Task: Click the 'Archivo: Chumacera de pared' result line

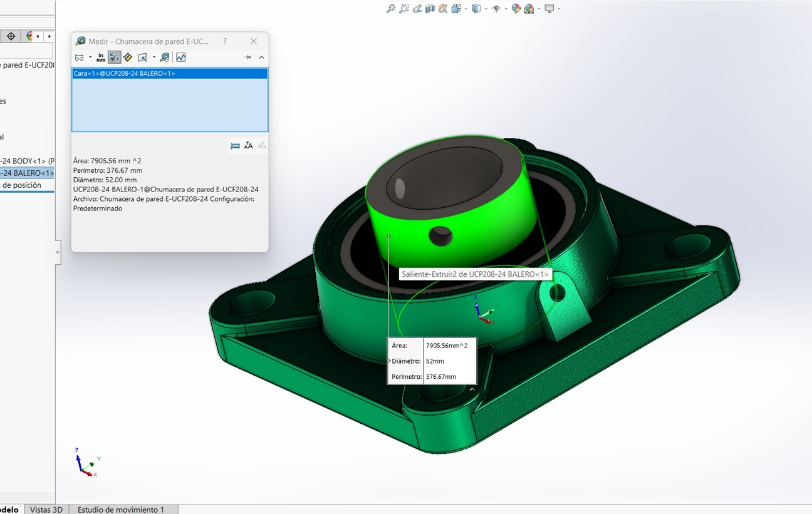Action: click(x=164, y=199)
